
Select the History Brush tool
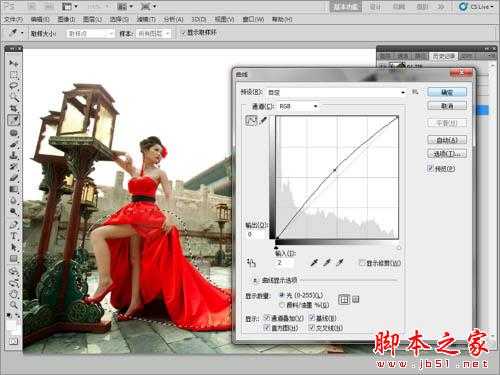point(14,166)
